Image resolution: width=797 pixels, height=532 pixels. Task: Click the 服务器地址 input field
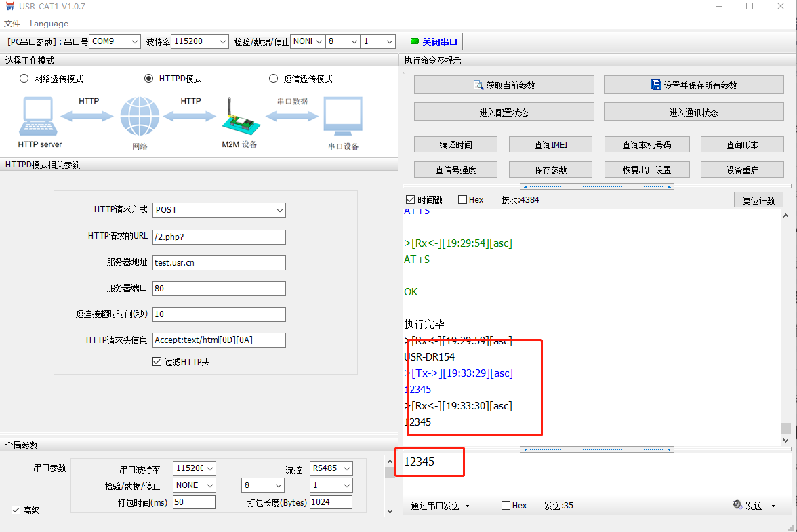pyautogui.click(x=219, y=263)
